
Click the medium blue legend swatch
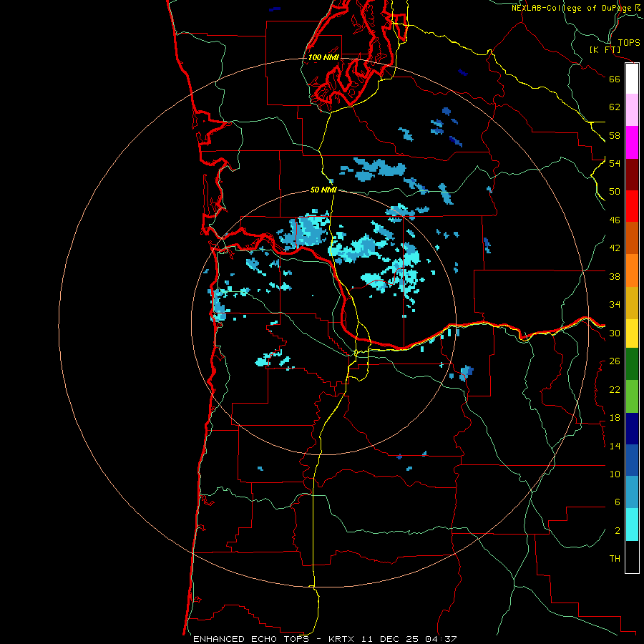pyautogui.click(x=632, y=460)
